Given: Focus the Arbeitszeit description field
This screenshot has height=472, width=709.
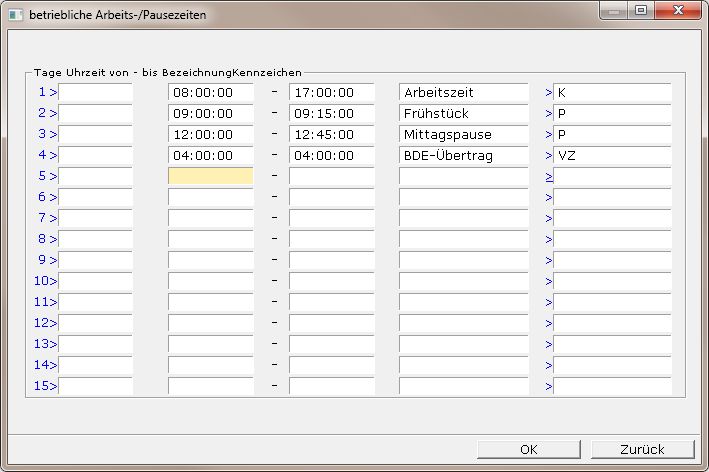Looking at the screenshot, I should pos(463,92).
